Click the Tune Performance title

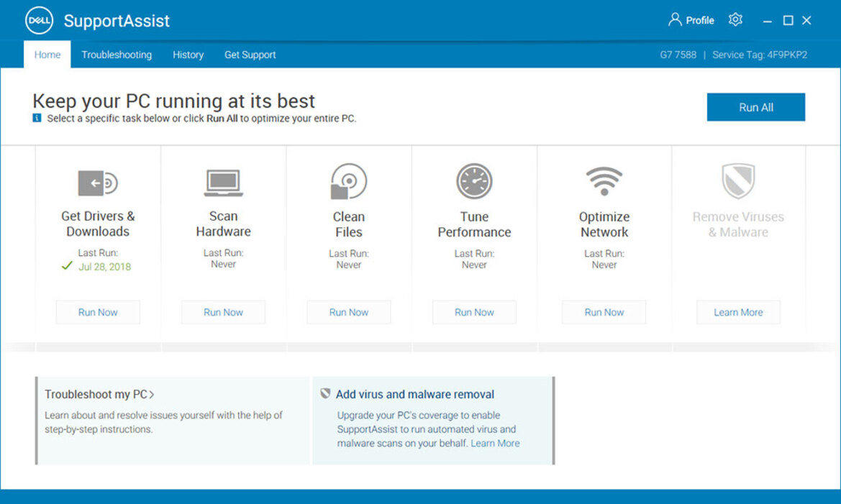(x=474, y=224)
